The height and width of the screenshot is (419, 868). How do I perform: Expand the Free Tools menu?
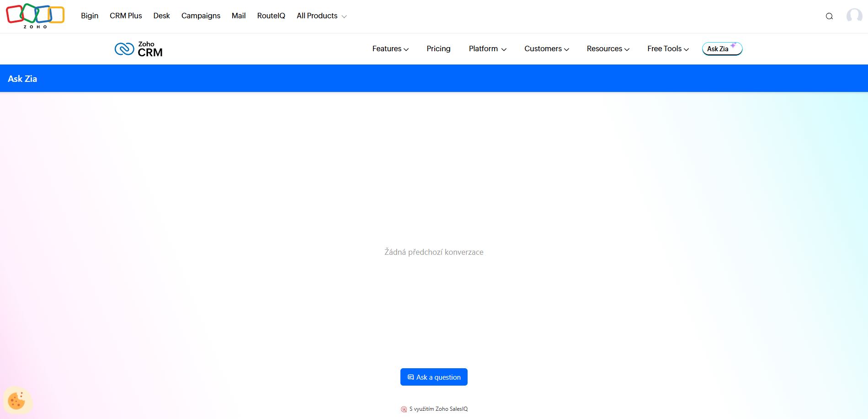pos(668,48)
